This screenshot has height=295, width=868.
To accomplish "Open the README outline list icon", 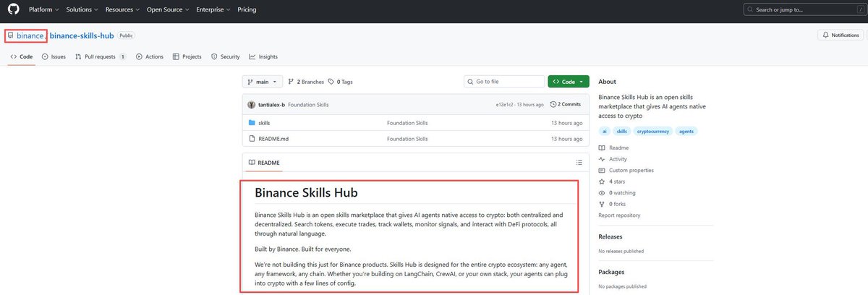I will tap(579, 163).
